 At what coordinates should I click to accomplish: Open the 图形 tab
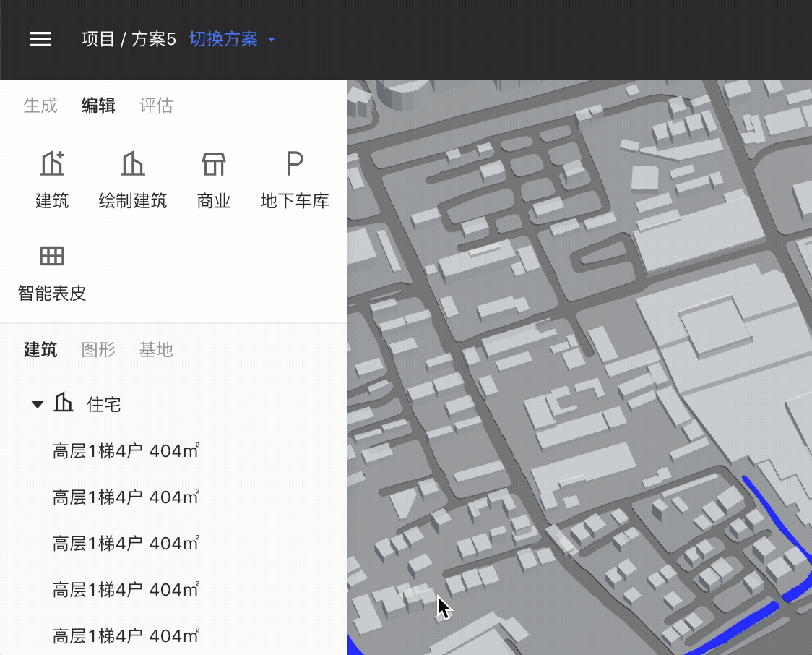(x=98, y=350)
